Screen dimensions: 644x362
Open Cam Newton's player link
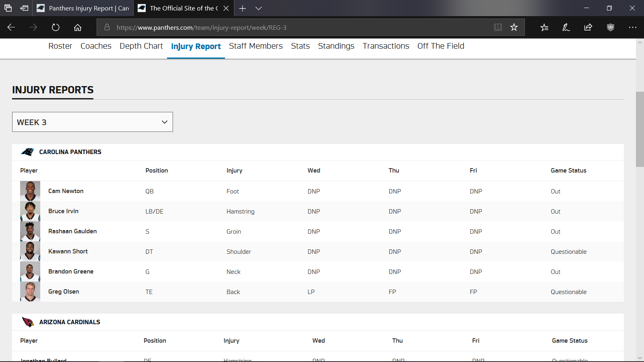point(66,191)
